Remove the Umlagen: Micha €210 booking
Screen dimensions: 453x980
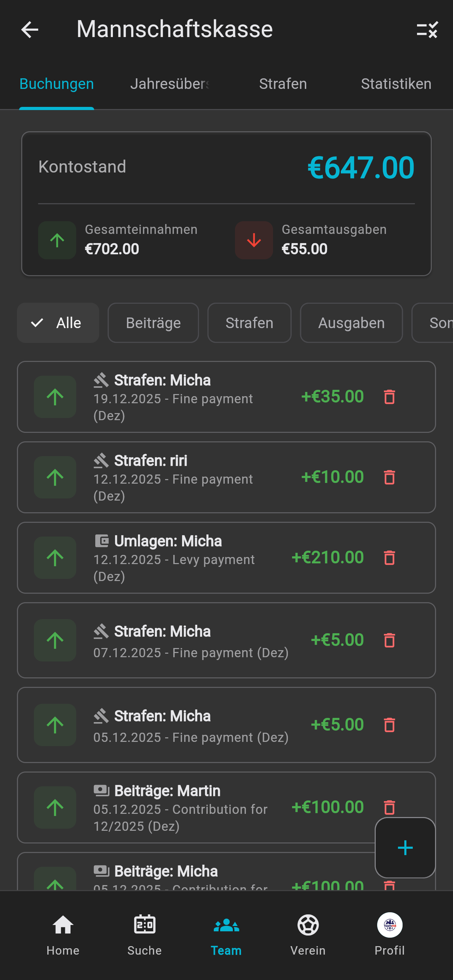(389, 558)
